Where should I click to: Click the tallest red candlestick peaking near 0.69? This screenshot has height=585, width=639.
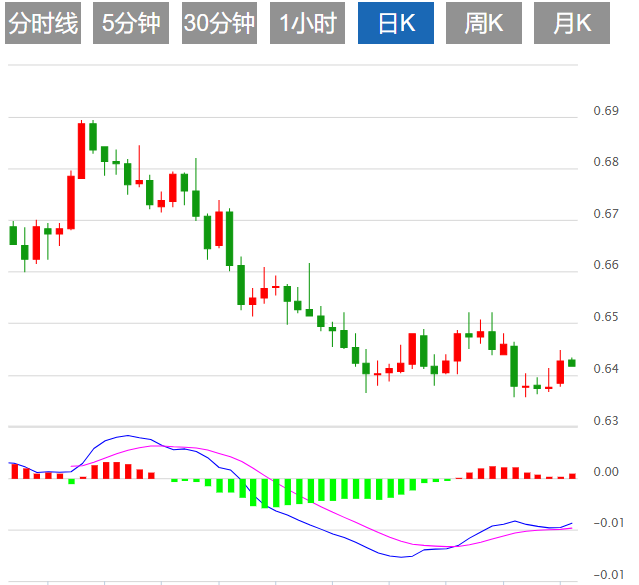click(x=82, y=150)
